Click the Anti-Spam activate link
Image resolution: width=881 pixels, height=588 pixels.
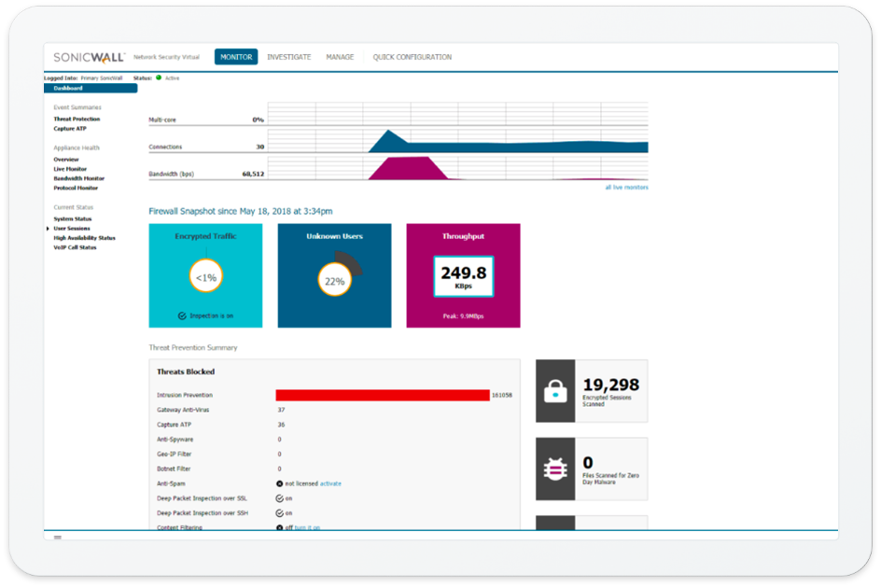[331, 483]
